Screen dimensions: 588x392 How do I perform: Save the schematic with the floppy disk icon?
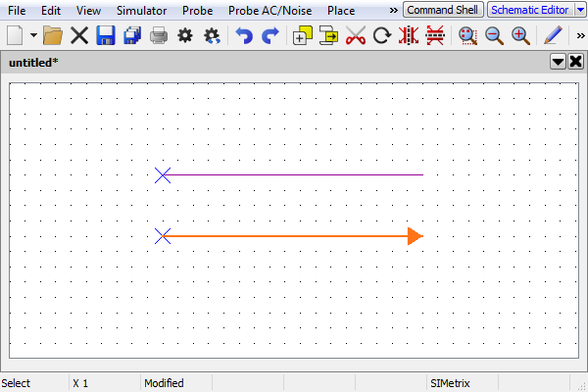(x=106, y=36)
